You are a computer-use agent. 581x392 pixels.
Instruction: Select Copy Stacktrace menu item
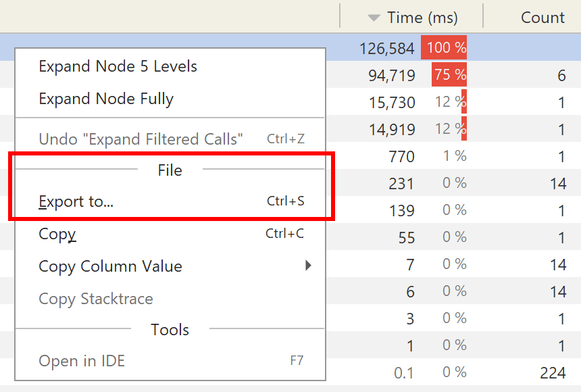tap(170, 299)
